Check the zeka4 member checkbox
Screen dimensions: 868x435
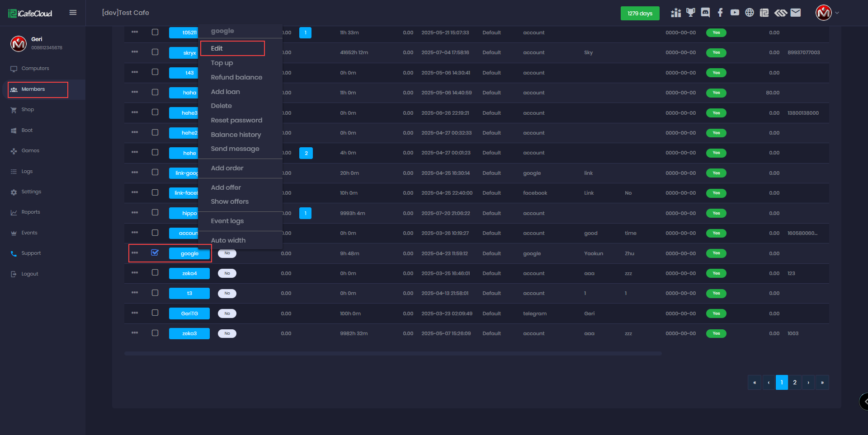point(155,273)
